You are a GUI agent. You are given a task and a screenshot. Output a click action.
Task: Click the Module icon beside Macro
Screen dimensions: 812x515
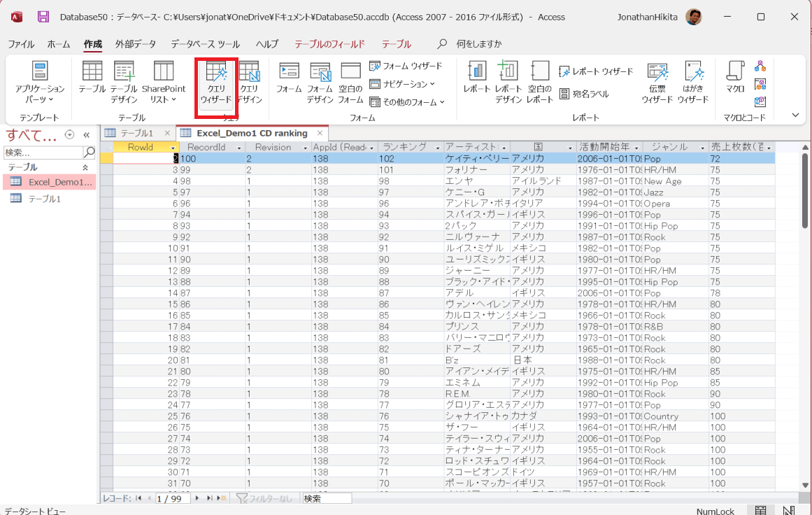[760, 66]
